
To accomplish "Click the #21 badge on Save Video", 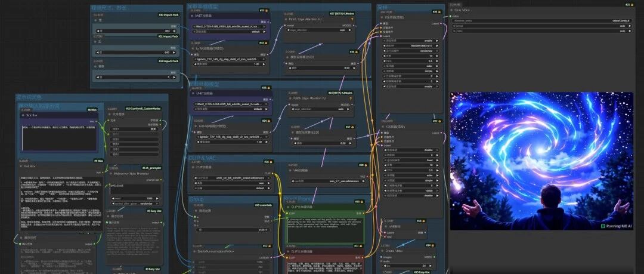I will [629, 5].
